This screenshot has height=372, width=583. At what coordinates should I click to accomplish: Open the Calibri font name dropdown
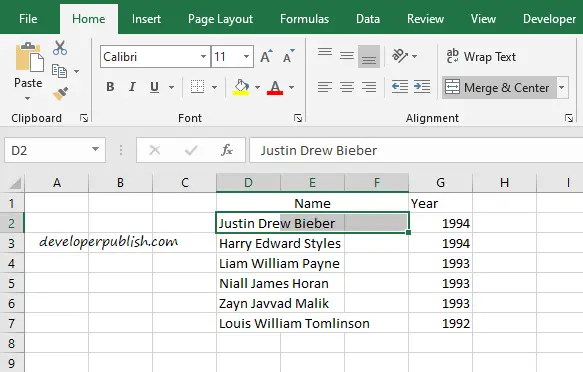[203, 56]
